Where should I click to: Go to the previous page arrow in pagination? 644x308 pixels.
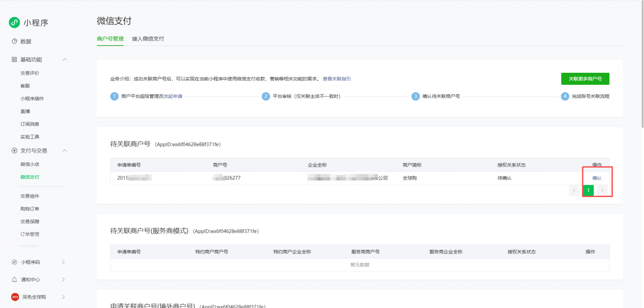[574, 190]
